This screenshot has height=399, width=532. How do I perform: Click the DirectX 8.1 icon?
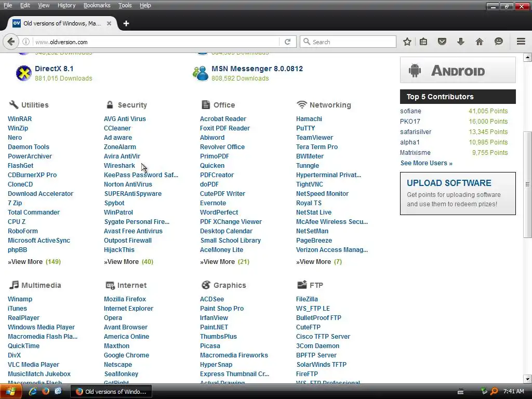click(x=24, y=73)
